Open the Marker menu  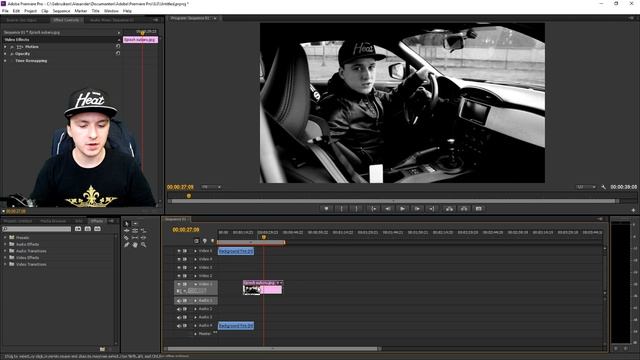pyautogui.click(x=80, y=11)
